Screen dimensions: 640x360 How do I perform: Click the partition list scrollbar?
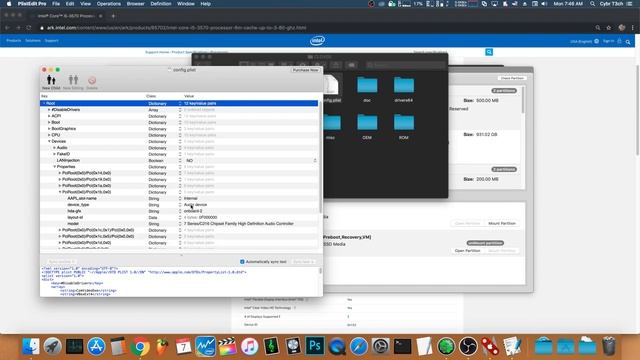pos(523,100)
